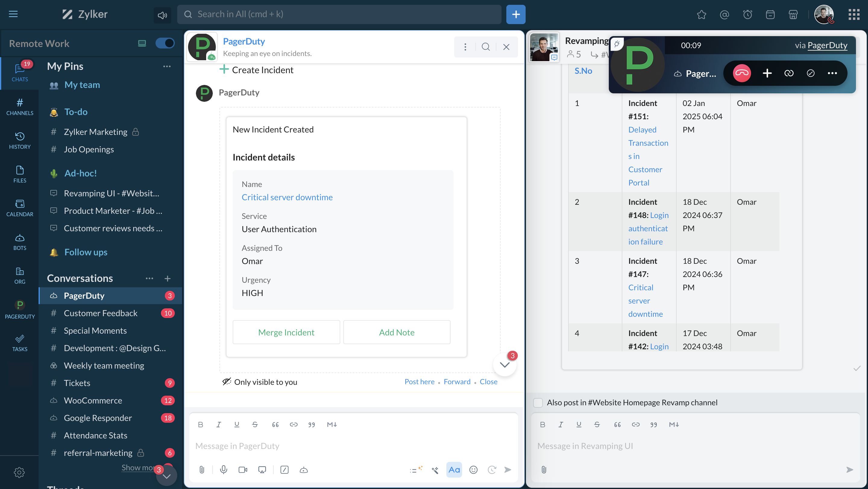The height and width of the screenshot is (489, 868).
Task: Toggle Remote Work switch
Action: (x=165, y=43)
